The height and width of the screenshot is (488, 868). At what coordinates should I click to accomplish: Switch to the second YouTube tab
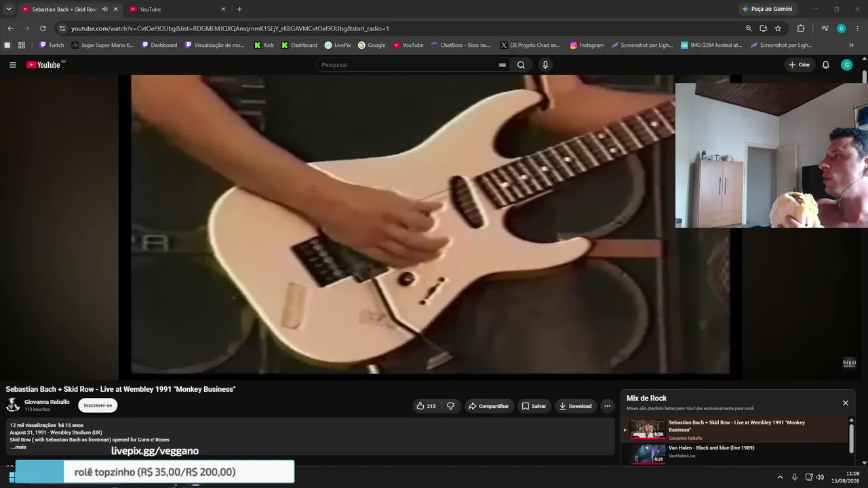(177, 9)
